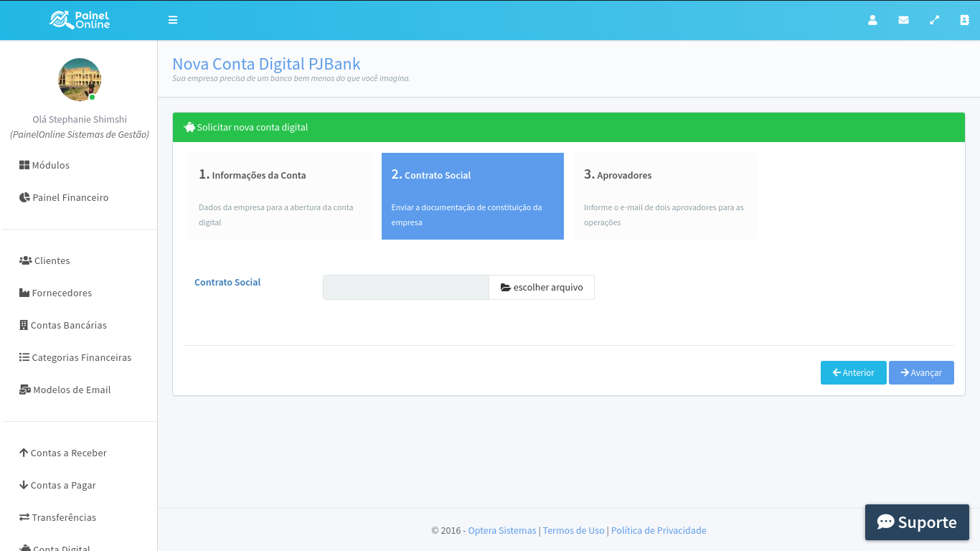This screenshot has height=551, width=980.
Task: Open Modelos de Email in the sidebar
Action: click(65, 390)
